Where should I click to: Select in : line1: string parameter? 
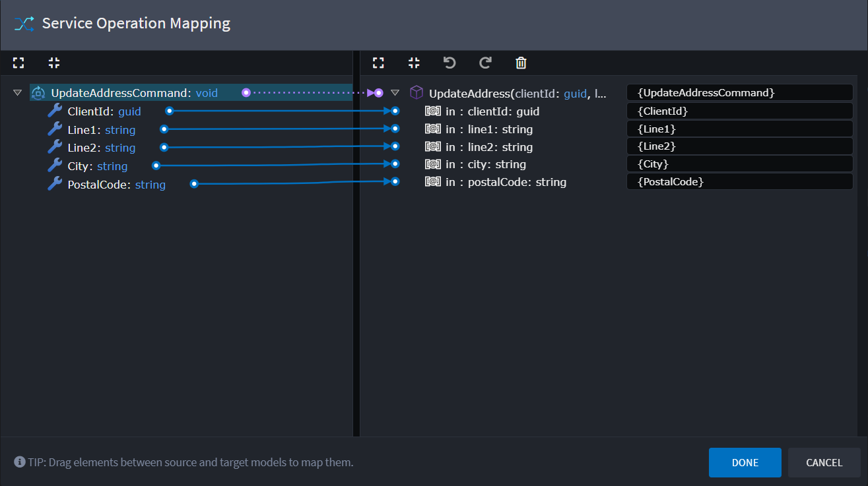click(489, 129)
